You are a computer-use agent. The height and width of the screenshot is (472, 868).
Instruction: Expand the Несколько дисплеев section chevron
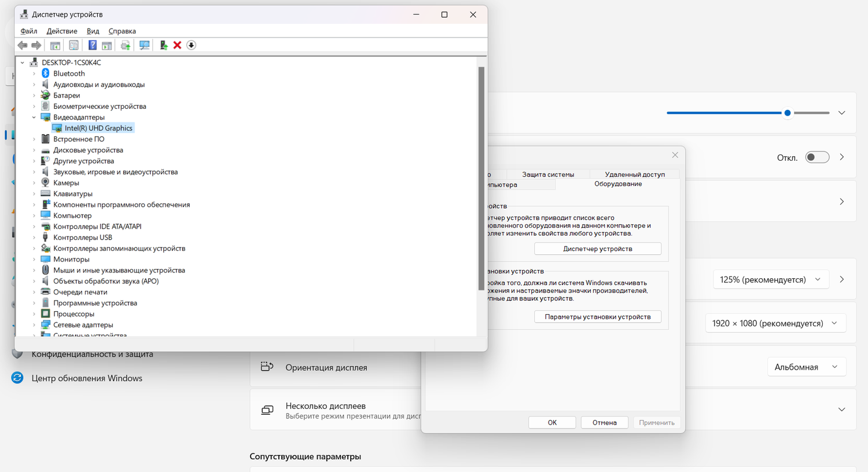click(x=841, y=410)
